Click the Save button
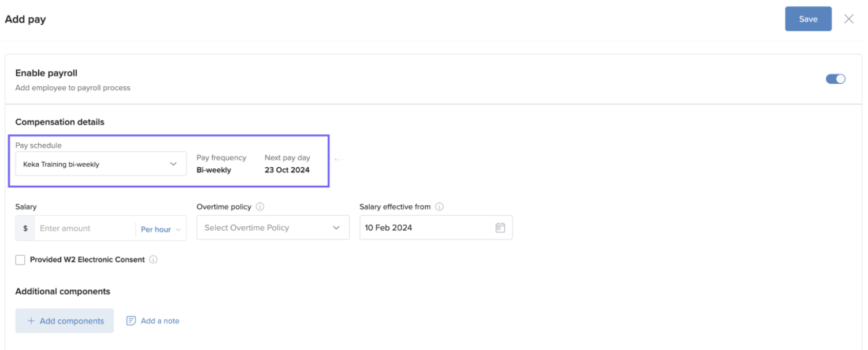 click(807, 19)
